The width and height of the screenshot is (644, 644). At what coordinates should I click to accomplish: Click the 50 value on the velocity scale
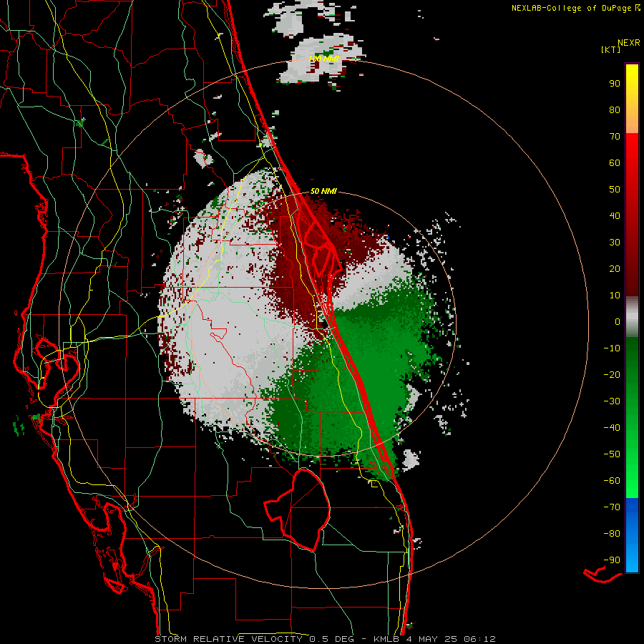click(615, 190)
